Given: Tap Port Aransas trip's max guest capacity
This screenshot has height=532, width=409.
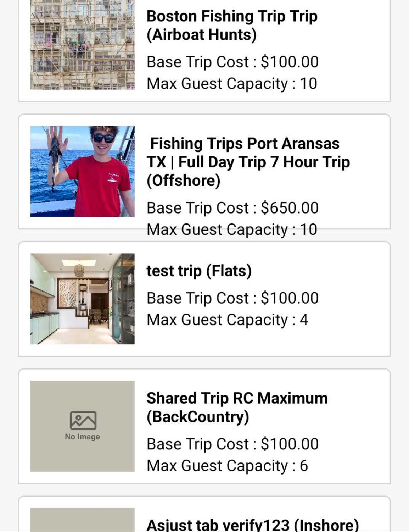Looking at the screenshot, I should click(x=232, y=229).
